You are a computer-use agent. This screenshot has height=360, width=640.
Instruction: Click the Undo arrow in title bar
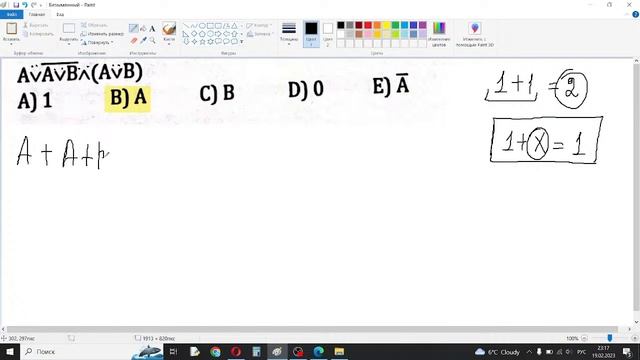(x=25, y=5)
